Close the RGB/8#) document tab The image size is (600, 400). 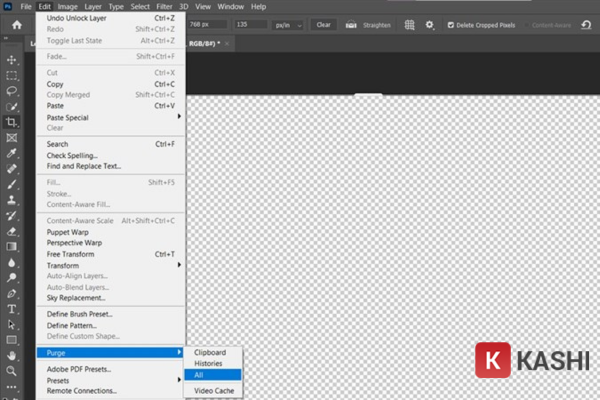[227, 44]
